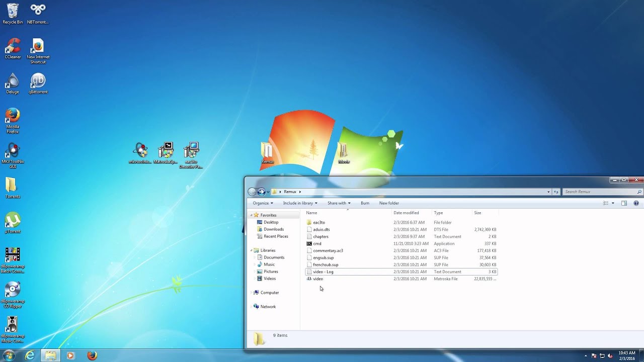Click the Windows Start button

(9, 355)
